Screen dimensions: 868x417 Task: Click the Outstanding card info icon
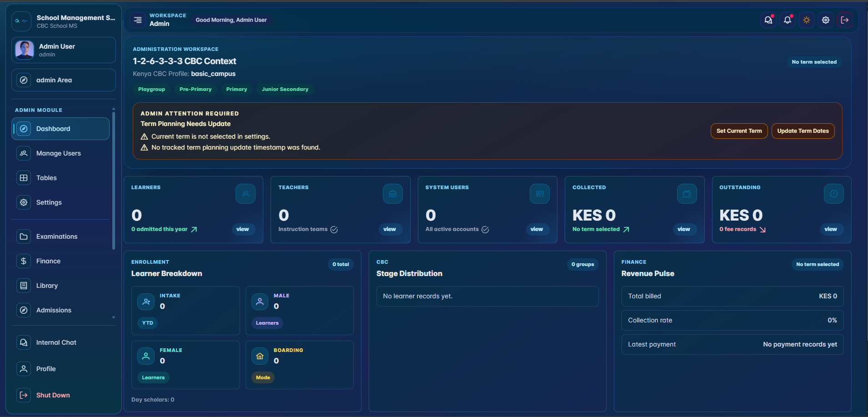tap(834, 194)
